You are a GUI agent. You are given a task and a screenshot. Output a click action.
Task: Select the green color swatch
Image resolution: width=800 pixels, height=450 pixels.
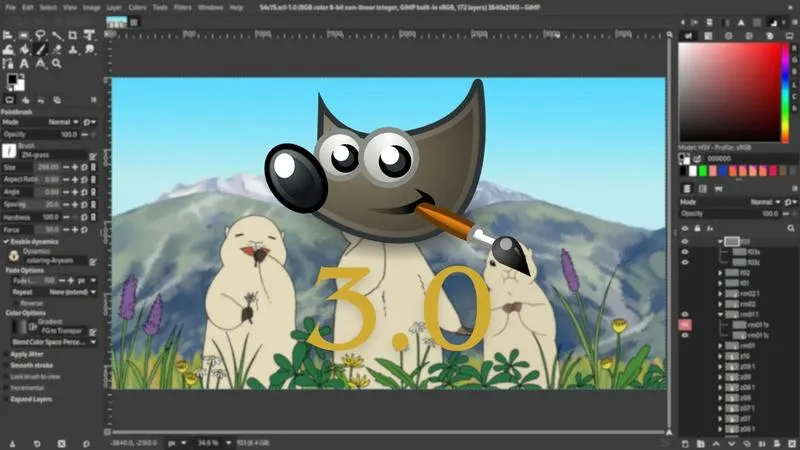coord(703,171)
